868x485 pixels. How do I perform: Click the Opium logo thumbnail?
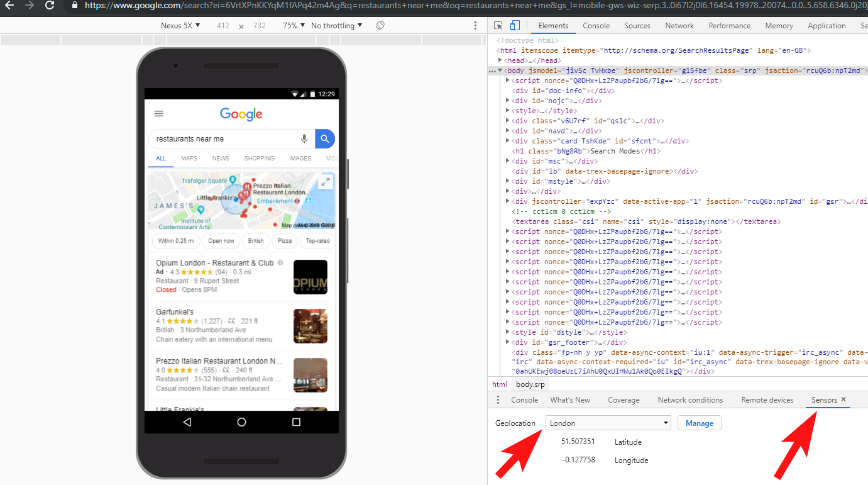pyautogui.click(x=310, y=277)
